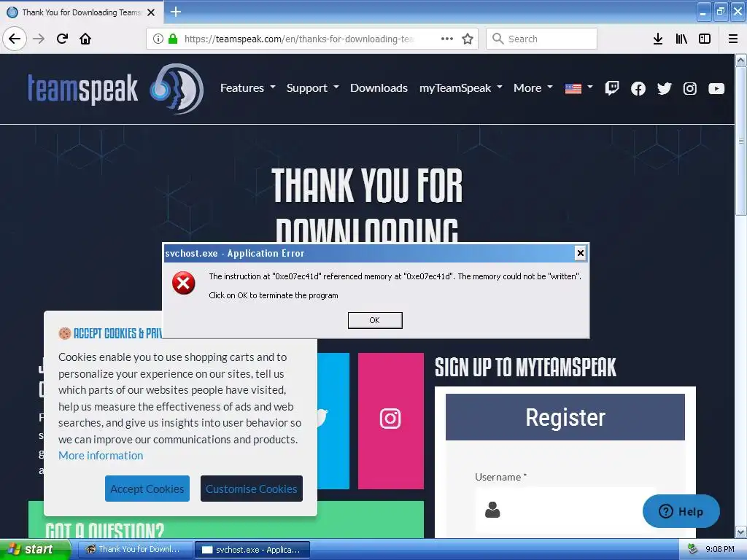Click the red error X icon in dialog
This screenshot has width=747, height=560.
[x=183, y=283]
